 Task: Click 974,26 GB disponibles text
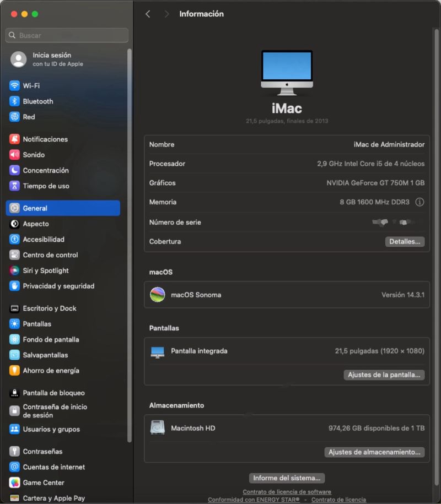(377, 428)
